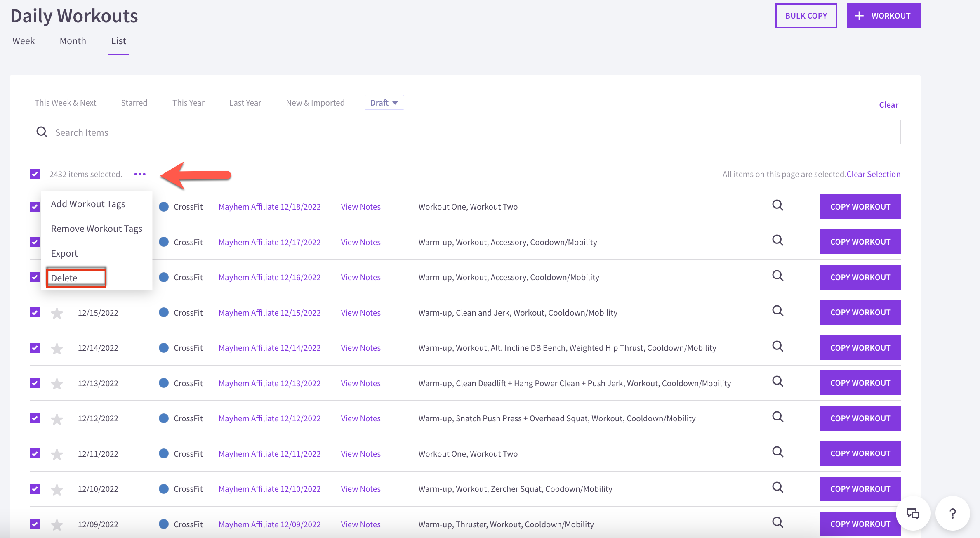
Task: Open Mayhem Affiliate 12/10/2022 link
Action: click(270, 489)
